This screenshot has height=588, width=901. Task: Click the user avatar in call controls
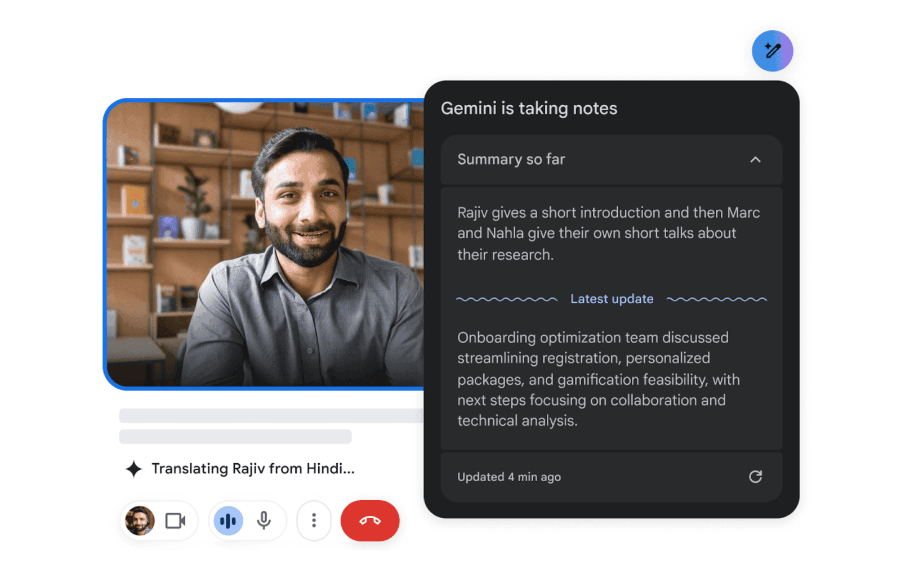(x=140, y=520)
